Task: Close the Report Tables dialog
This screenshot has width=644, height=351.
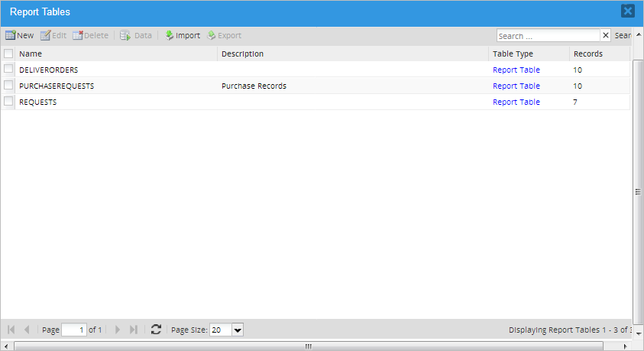Action: click(627, 11)
